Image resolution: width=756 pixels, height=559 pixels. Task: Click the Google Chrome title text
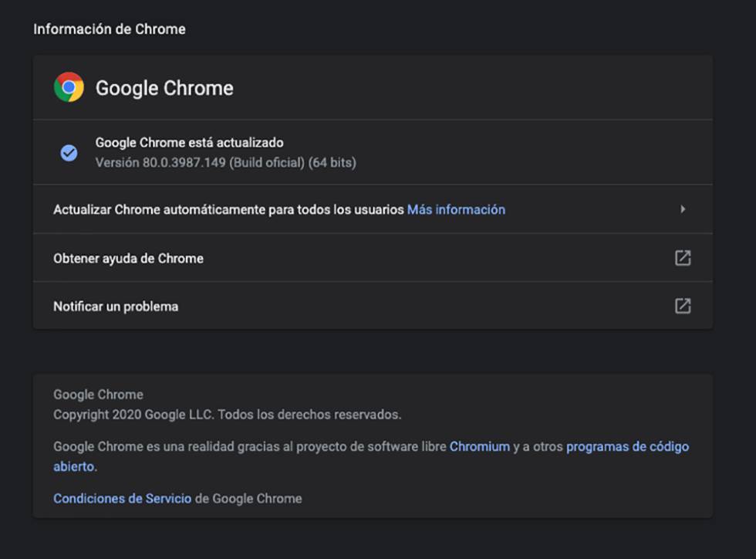164,88
